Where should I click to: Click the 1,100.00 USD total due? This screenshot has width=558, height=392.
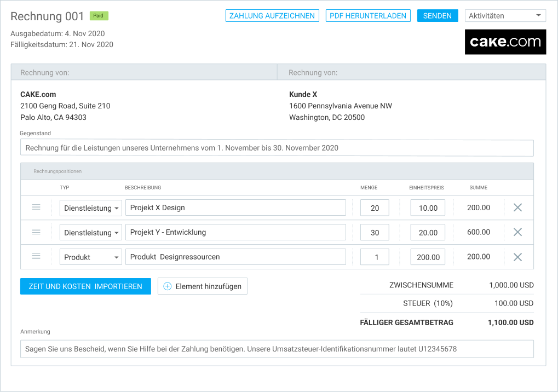tap(511, 322)
